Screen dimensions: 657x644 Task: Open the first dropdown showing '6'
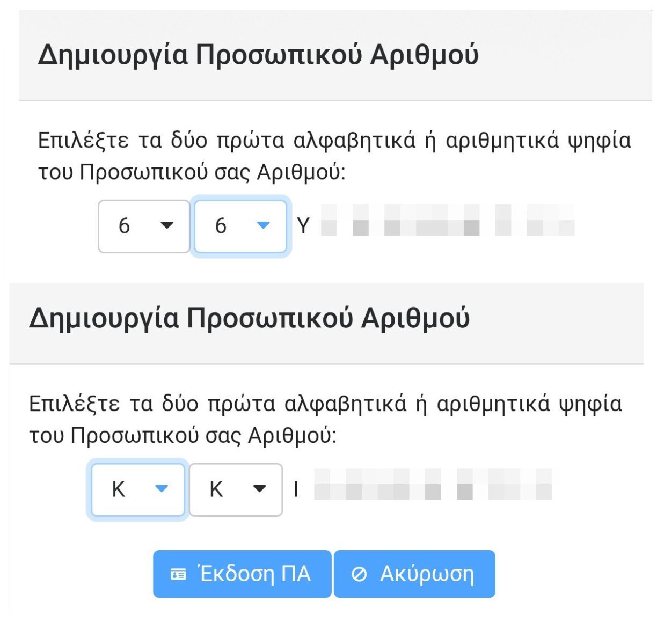144,226
